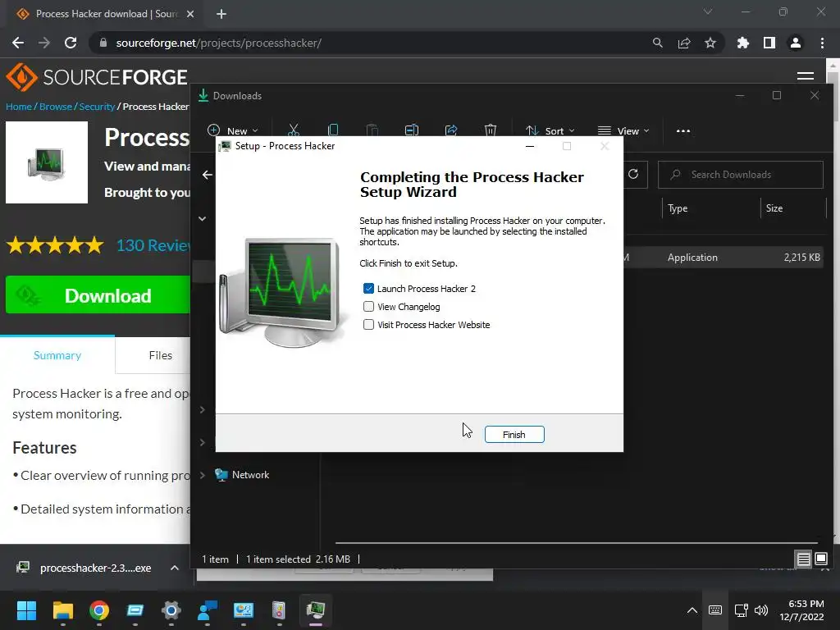
Task: Click the Type column header
Action: [678, 208]
